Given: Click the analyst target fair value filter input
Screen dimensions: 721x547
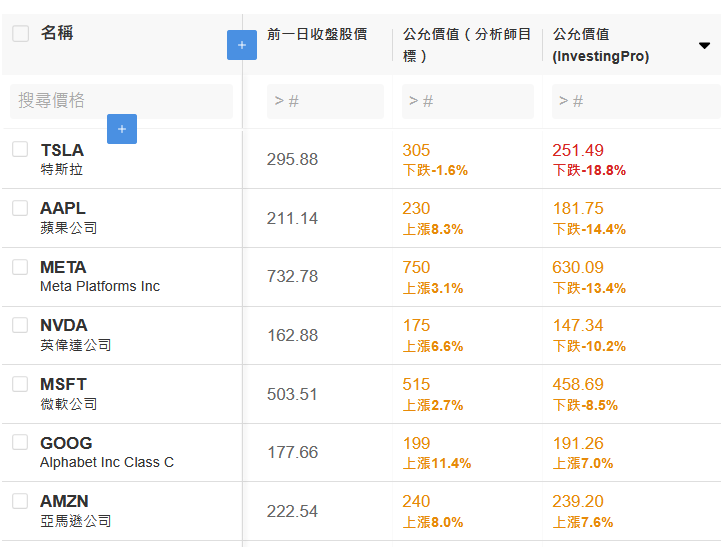Looking at the screenshot, I should pos(468,101).
